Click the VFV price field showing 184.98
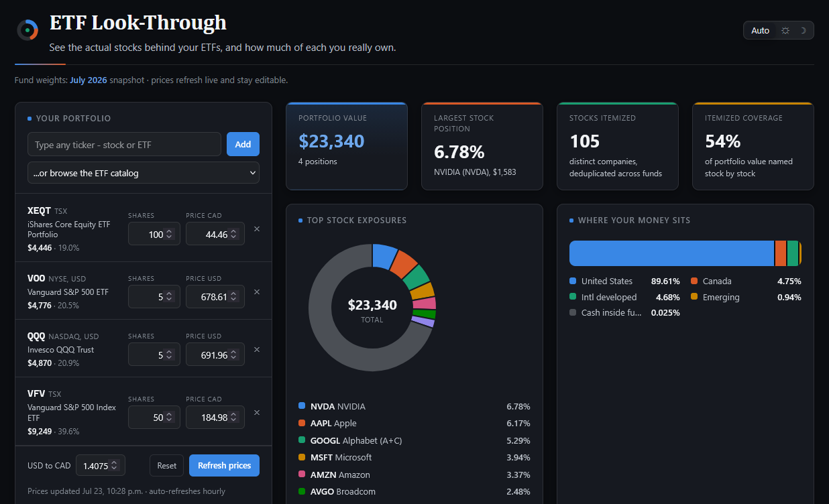829x504 pixels. click(x=215, y=418)
